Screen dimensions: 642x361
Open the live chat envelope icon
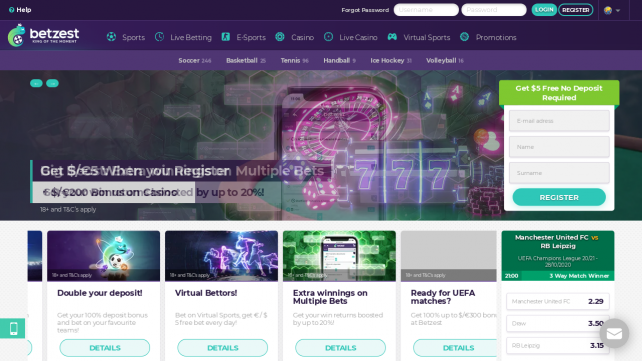point(614,334)
